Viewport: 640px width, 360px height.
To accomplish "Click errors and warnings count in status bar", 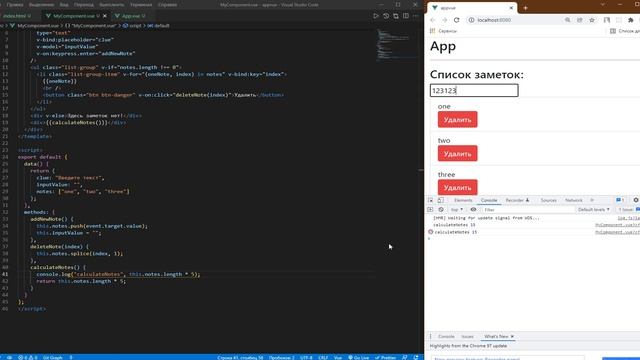I will [27, 358].
